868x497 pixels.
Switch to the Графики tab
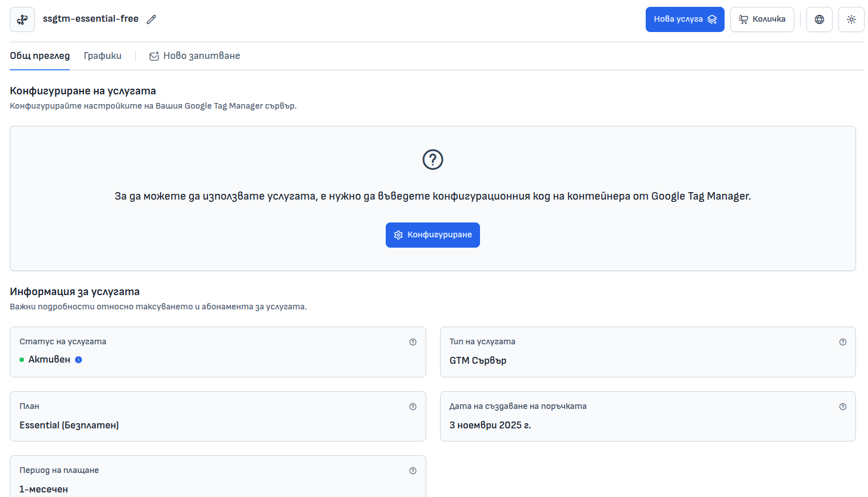point(102,55)
